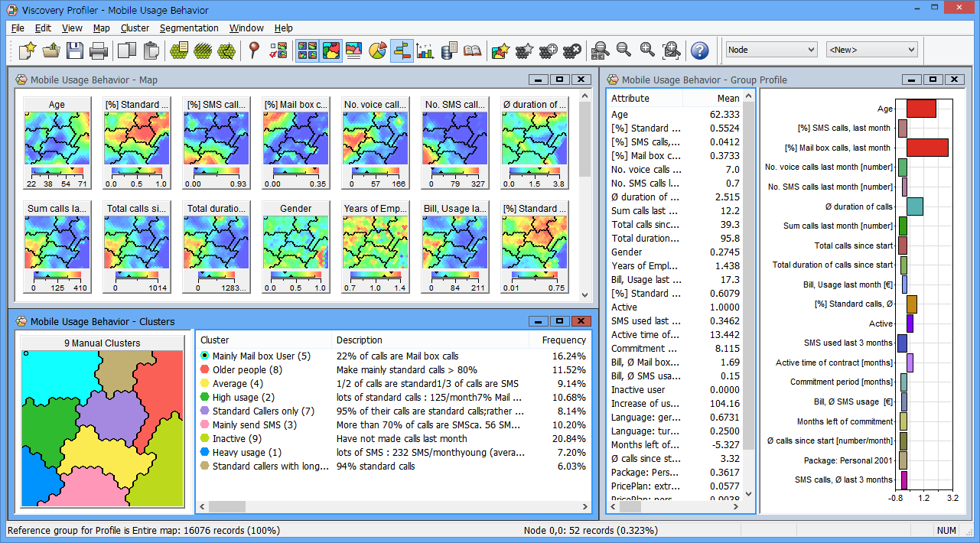Open the <New> dropdown
Screen dimensions: 980x543
point(871,50)
